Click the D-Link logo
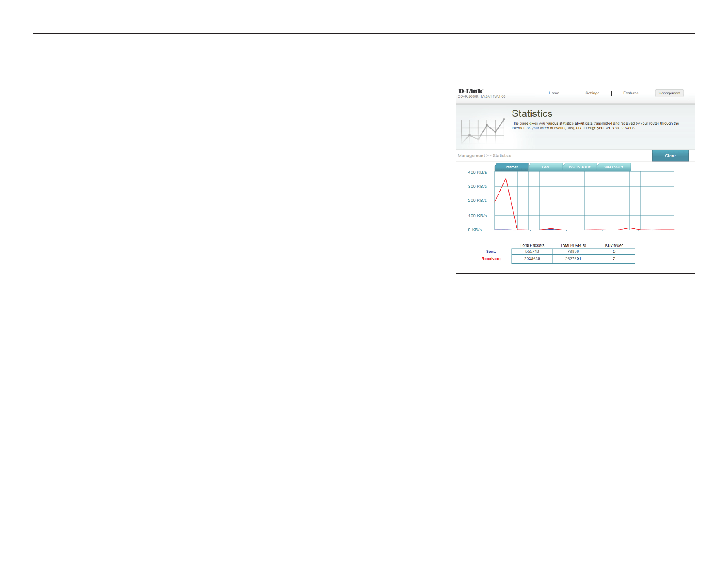The width and height of the screenshot is (728, 563). (471, 91)
